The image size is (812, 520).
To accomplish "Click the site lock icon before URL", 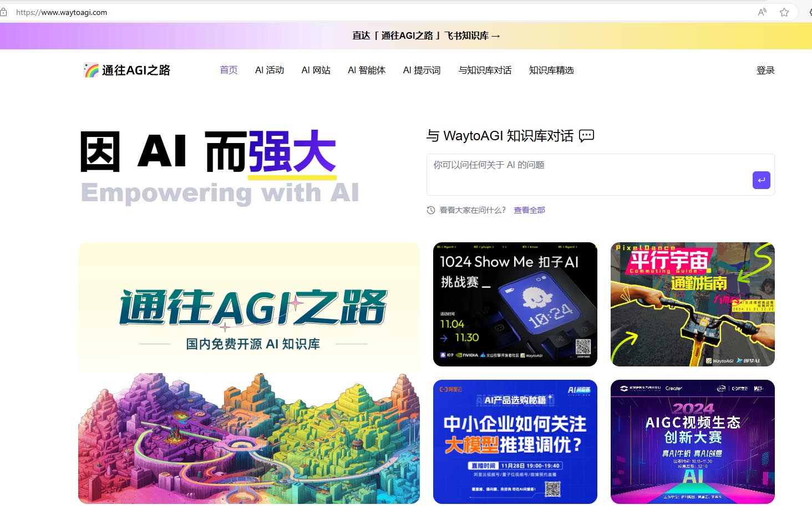I will tap(4, 12).
